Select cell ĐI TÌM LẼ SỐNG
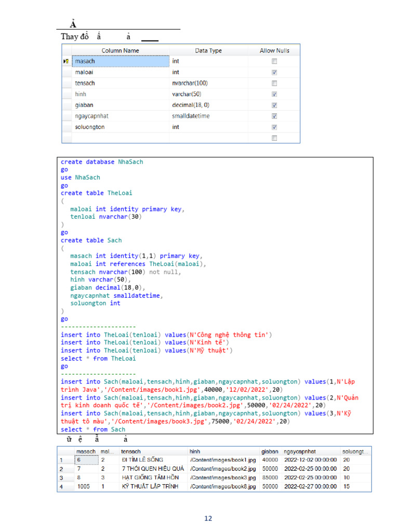The image size is (399, 532). [x=154, y=460]
